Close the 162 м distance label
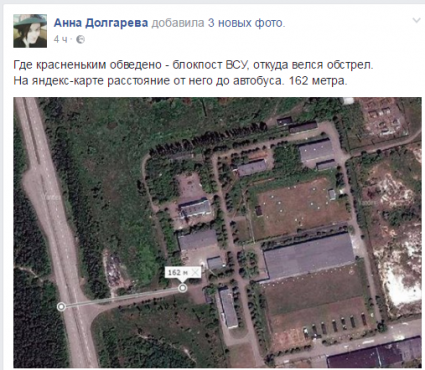 (x=195, y=272)
